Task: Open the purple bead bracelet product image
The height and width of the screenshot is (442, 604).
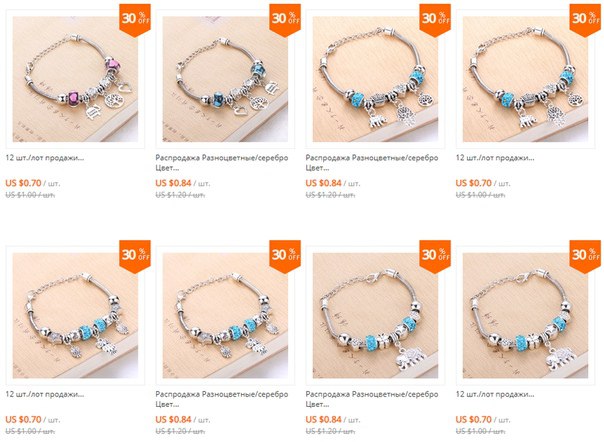Action: [75, 79]
